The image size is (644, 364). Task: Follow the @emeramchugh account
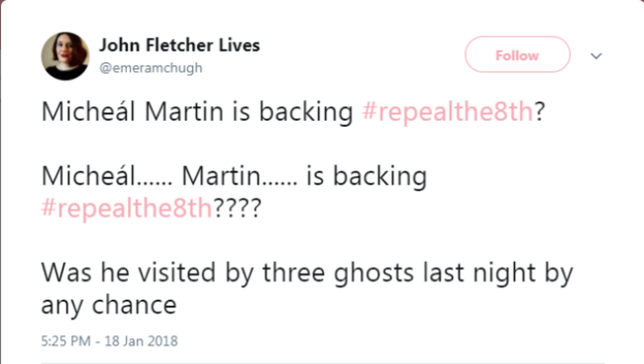click(x=517, y=55)
